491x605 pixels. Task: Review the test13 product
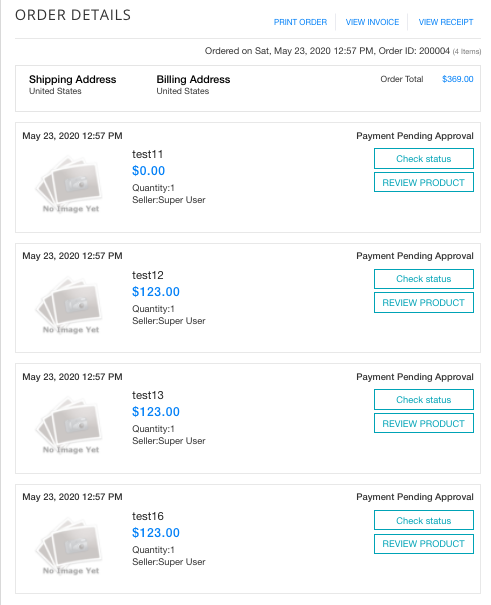[424, 424]
